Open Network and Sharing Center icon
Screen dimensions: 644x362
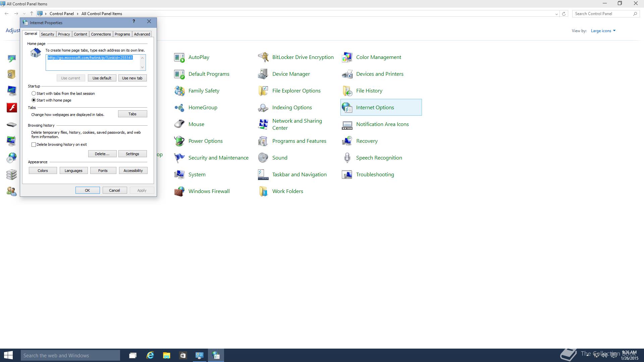coord(263,124)
